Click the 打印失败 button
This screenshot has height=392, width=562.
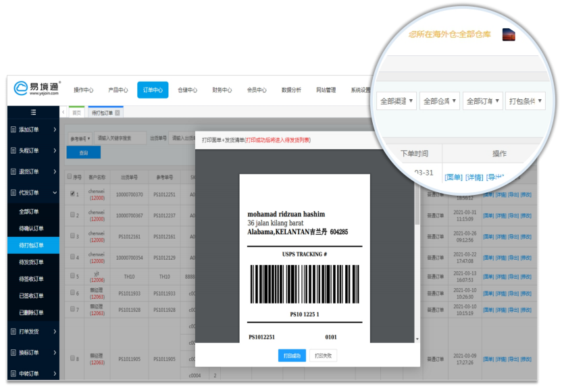click(x=323, y=356)
